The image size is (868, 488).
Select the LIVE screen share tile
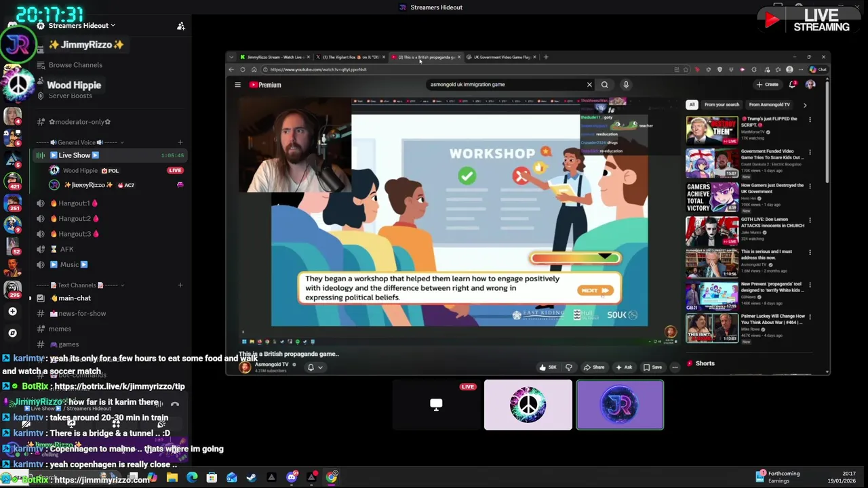point(436,405)
